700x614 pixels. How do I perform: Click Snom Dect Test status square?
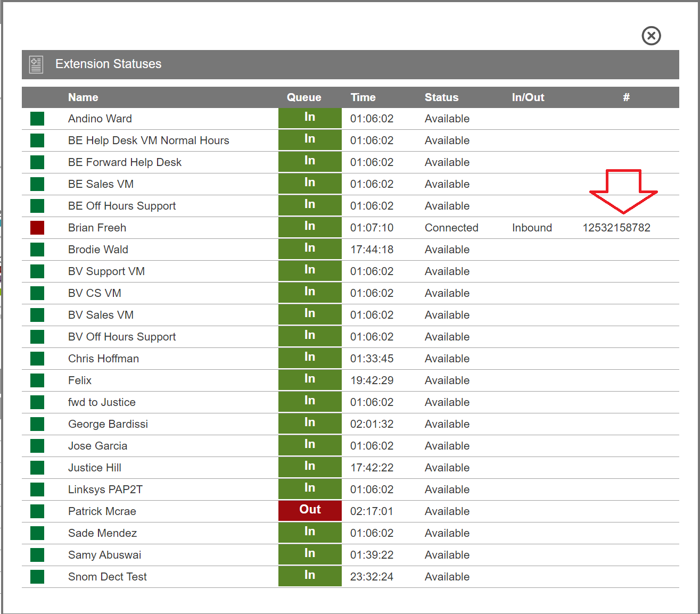coord(37,577)
